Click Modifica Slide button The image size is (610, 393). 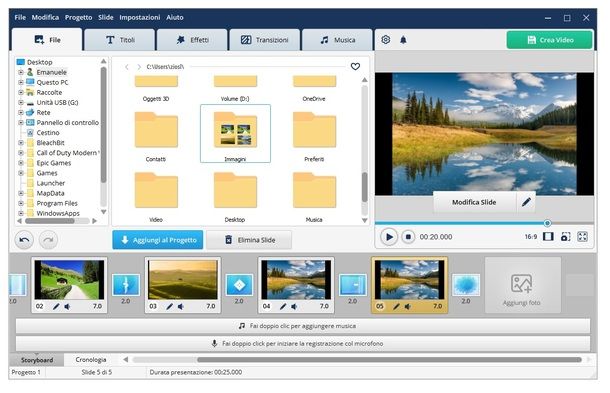[x=474, y=202]
